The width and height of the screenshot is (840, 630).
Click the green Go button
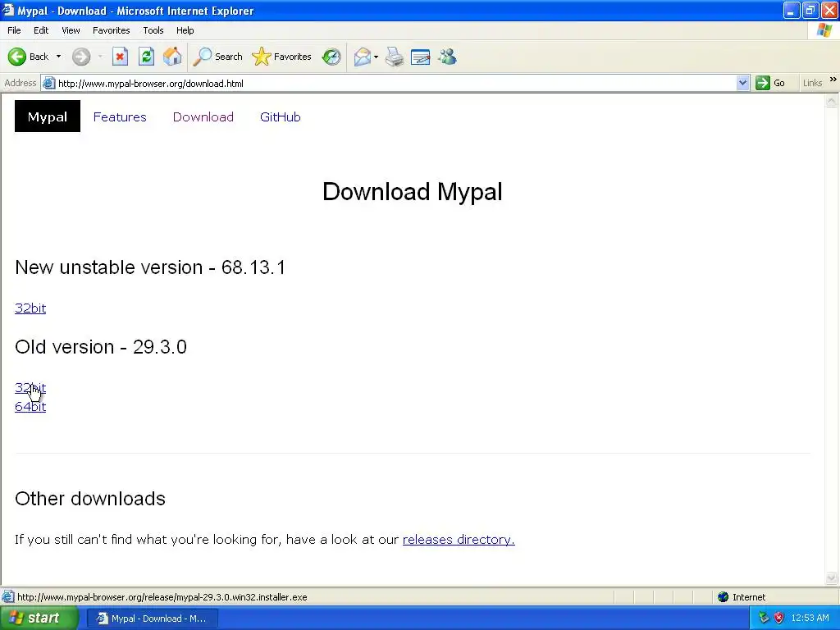coord(771,83)
